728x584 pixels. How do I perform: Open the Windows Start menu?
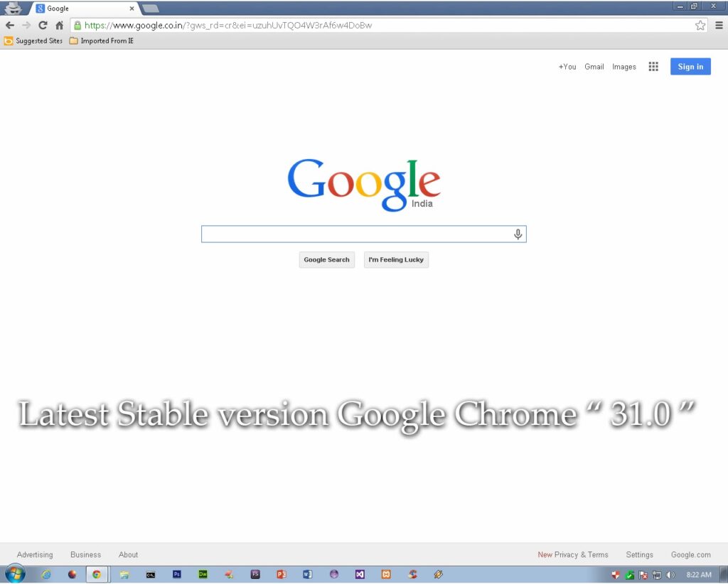15,574
